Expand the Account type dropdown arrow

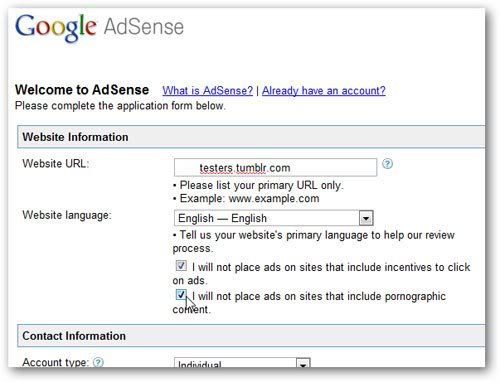click(303, 364)
